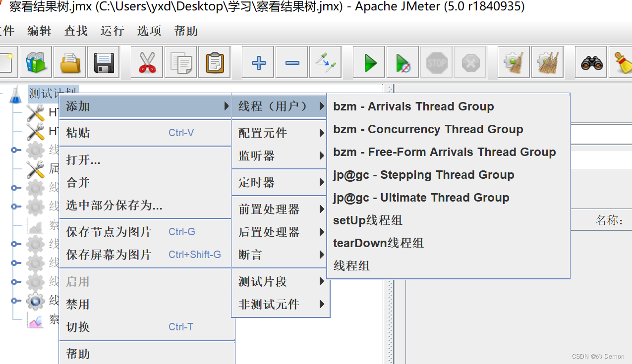Add bzm - Concurrency Thread Group
The image size is (632, 364).
pos(448,129)
